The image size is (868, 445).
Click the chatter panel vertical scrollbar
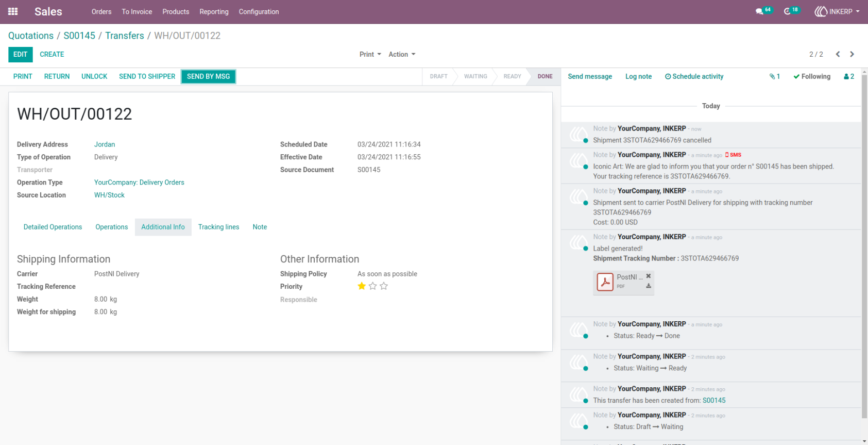[864, 246]
